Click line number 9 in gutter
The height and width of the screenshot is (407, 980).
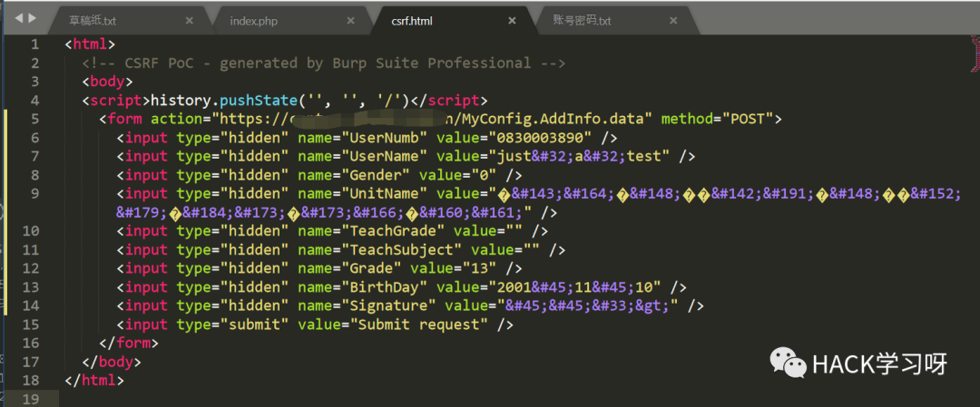[34, 193]
